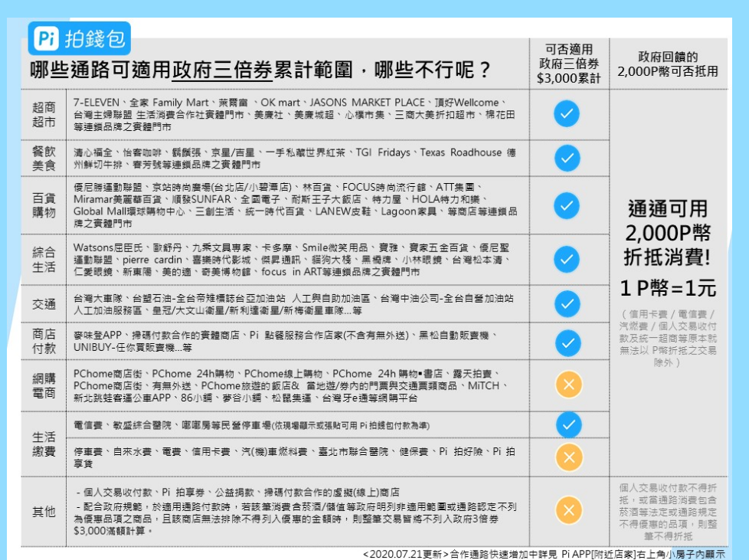Click the column header 可否適用政府三倍券$3,000累計

tap(569, 64)
